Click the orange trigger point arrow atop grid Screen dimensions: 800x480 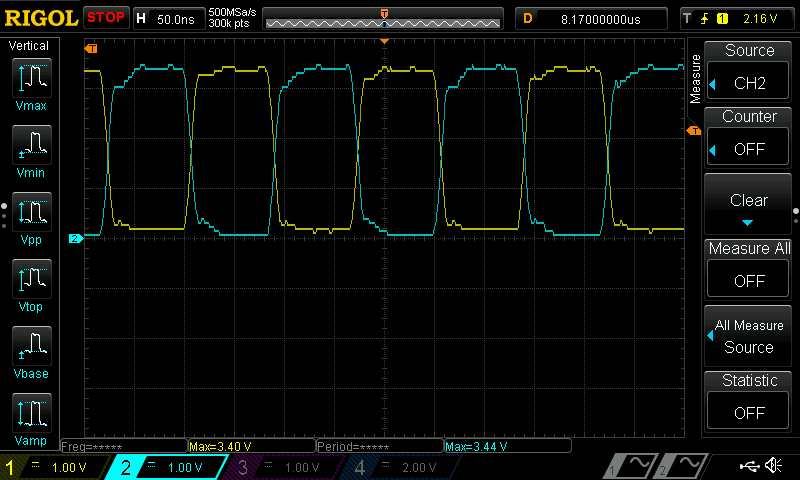384,41
